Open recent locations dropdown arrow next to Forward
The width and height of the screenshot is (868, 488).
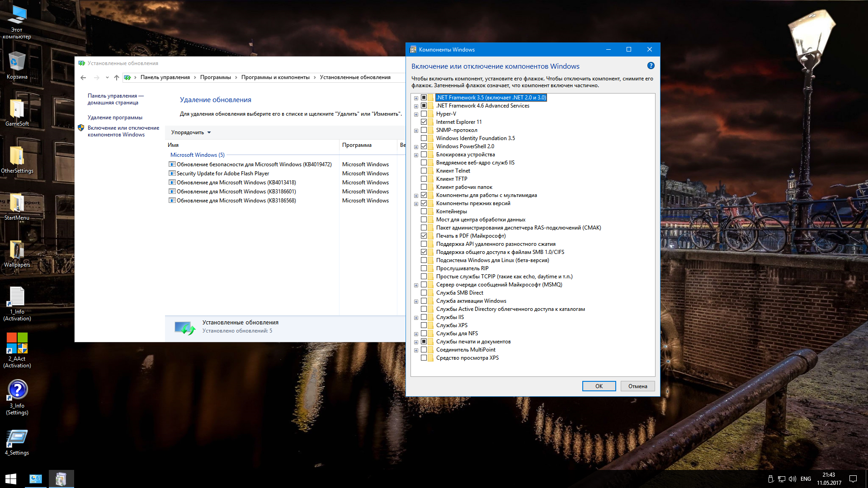coord(107,78)
